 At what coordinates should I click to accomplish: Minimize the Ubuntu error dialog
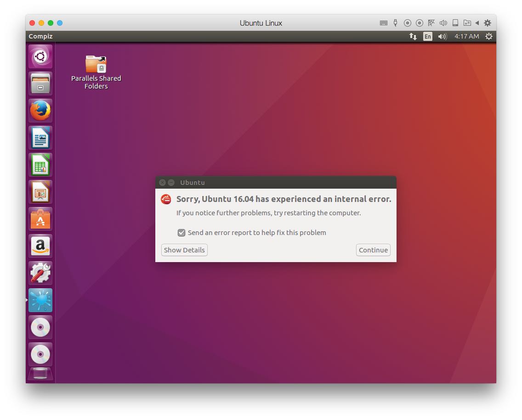point(171,183)
